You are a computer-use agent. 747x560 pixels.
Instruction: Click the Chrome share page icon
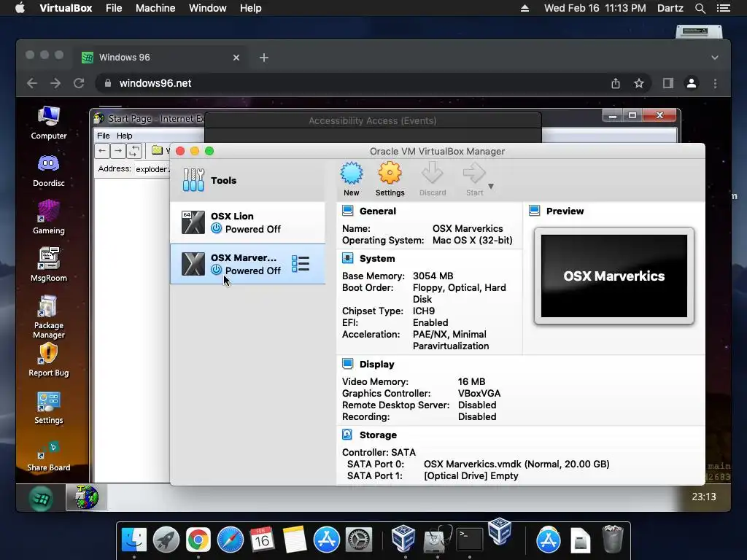616,83
